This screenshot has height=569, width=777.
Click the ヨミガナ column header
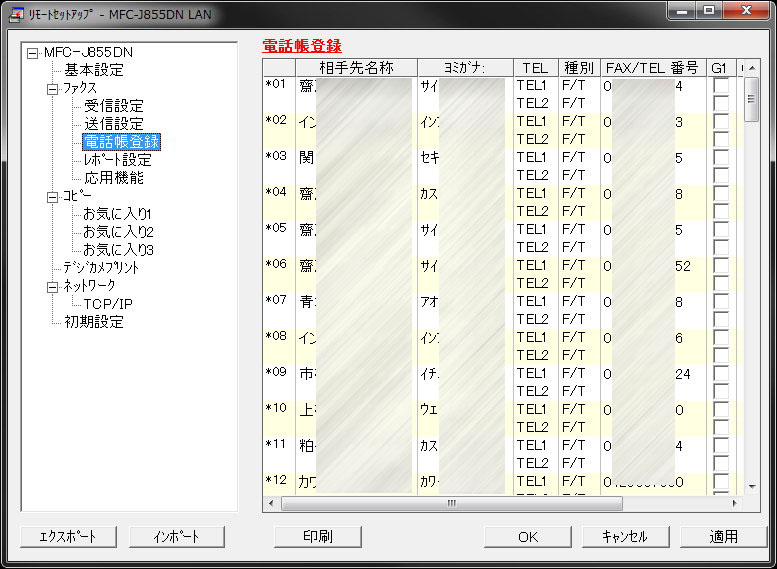click(x=464, y=68)
